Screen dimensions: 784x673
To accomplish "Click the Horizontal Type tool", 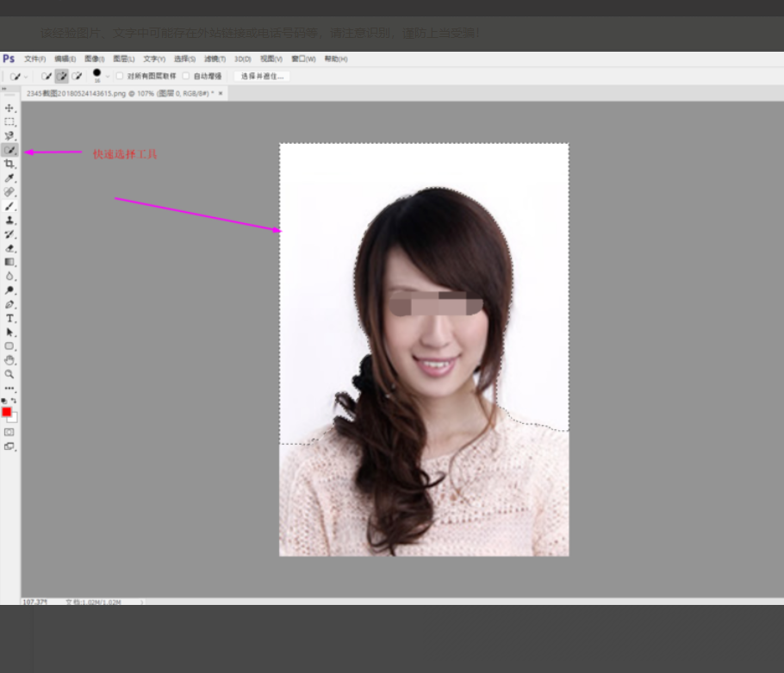I will [9, 319].
